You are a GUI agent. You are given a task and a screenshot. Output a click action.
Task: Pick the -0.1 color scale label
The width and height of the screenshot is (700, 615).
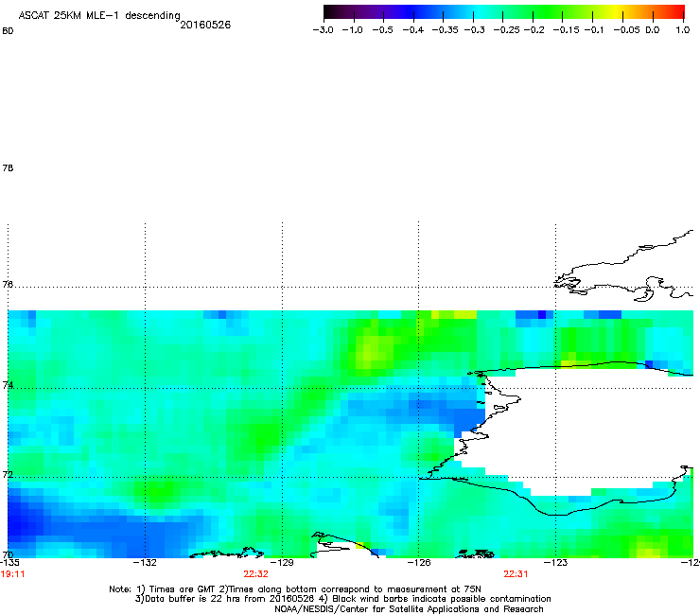(594, 30)
